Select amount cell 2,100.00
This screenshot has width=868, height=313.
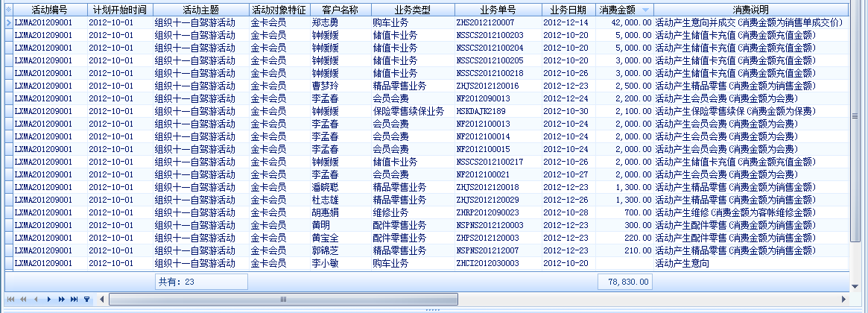[x=624, y=111]
